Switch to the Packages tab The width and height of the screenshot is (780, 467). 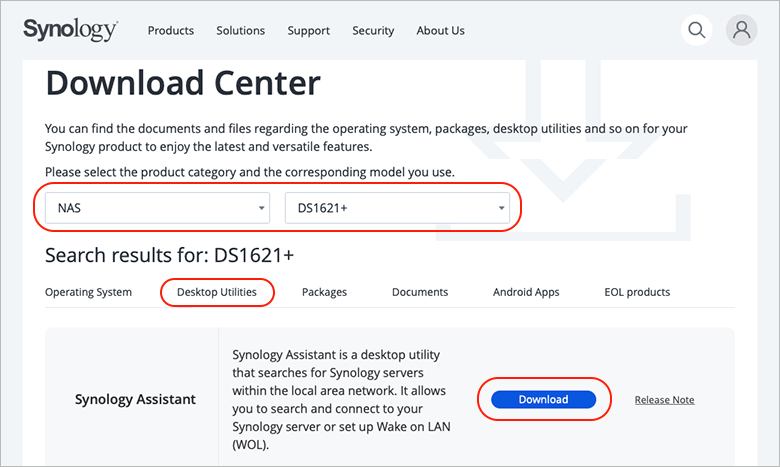click(x=324, y=292)
